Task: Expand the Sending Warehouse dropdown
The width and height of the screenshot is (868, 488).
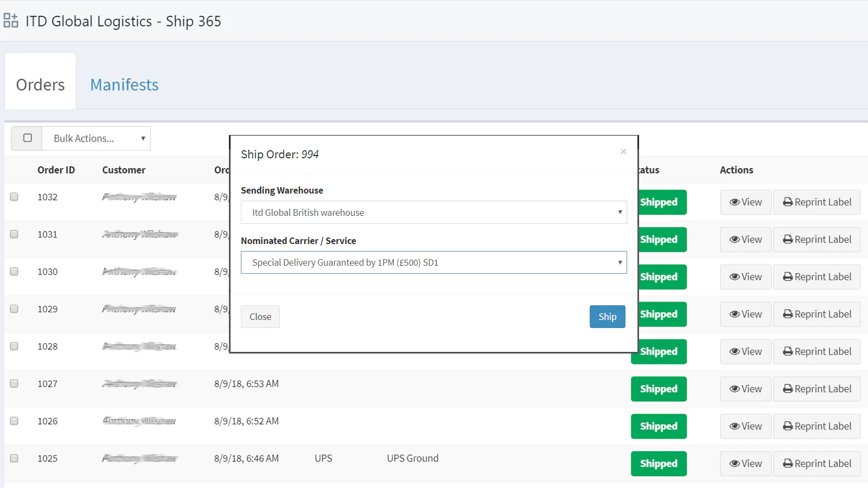Action: [433, 213]
